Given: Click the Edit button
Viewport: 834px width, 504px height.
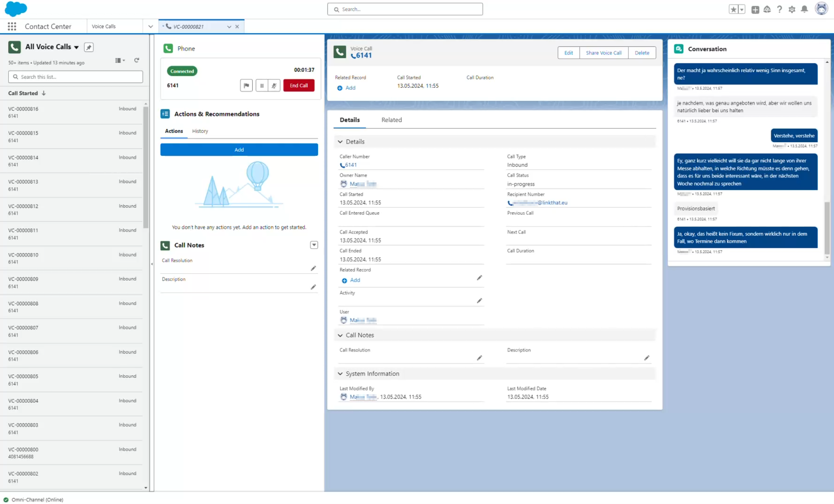Looking at the screenshot, I should (569, 53).
